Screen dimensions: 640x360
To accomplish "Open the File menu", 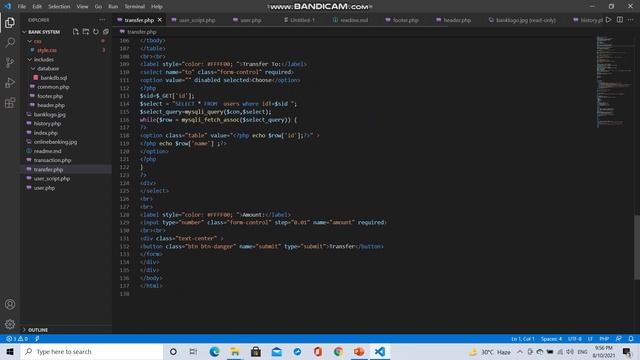I will tap(22, 7).
